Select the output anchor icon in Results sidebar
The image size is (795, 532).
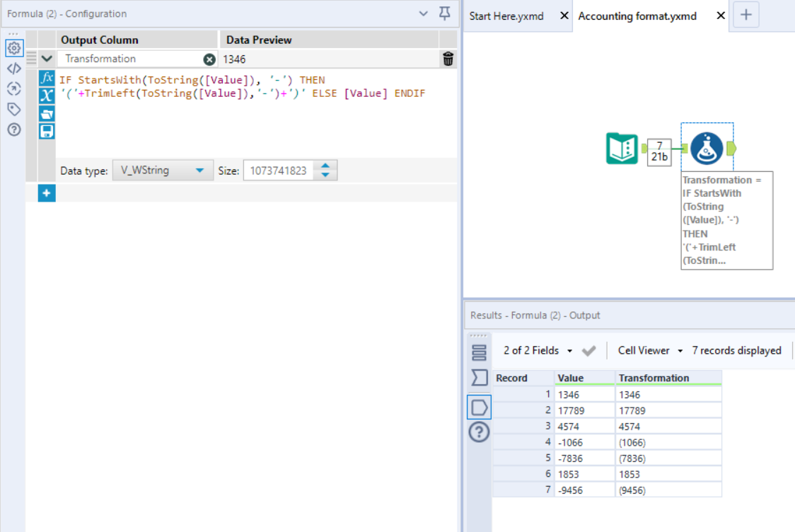(x=479, y=407)
